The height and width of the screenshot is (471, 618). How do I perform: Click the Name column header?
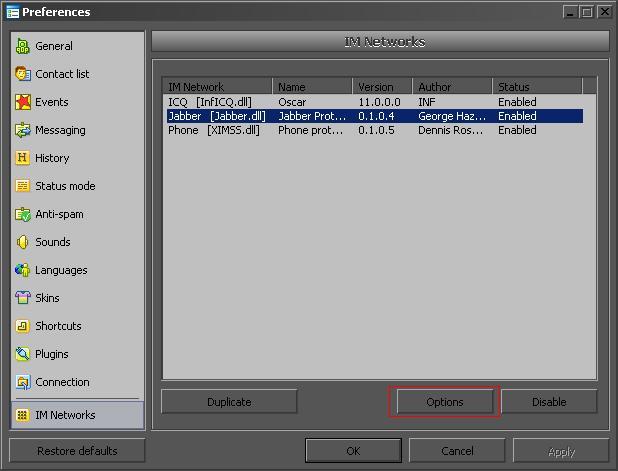click(312, 86)
